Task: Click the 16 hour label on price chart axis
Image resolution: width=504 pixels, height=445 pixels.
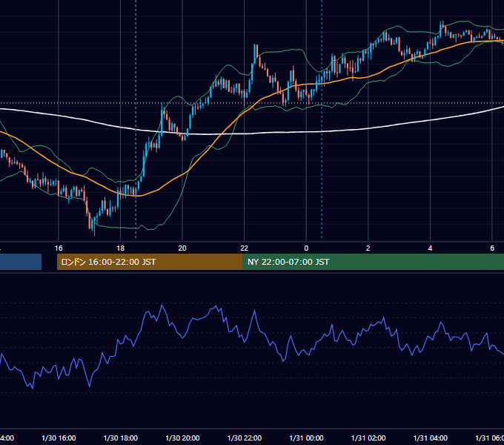Action: coord(59,248)
